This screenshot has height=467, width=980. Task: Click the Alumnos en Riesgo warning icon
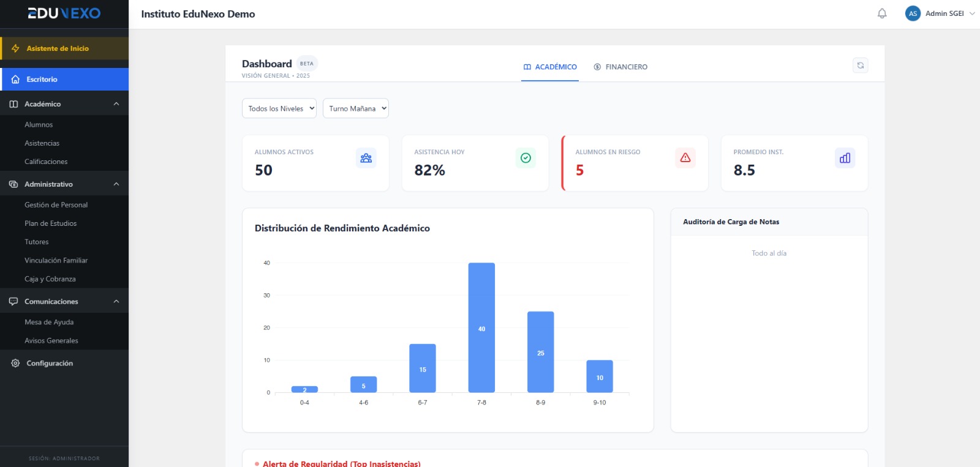(685, 158)
